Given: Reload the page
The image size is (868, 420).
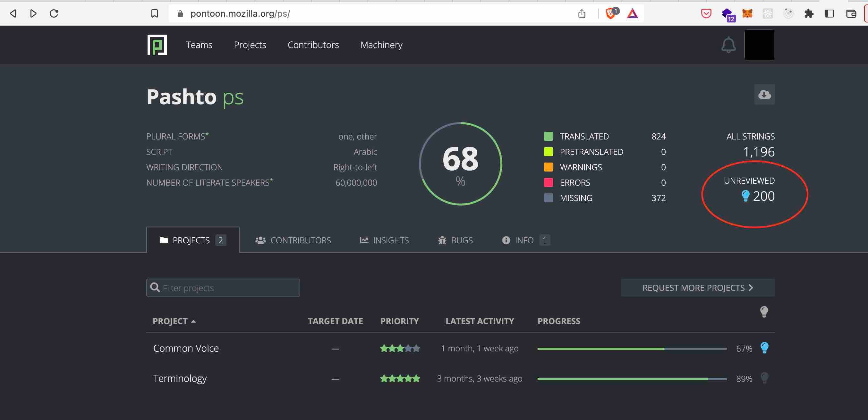Looking at the screenshot, I should point(54,13).
